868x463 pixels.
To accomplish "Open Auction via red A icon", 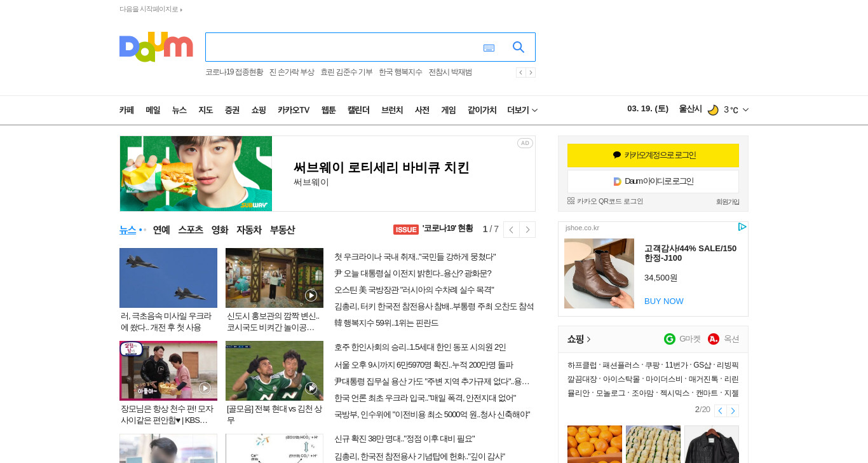I will [714, 339].
